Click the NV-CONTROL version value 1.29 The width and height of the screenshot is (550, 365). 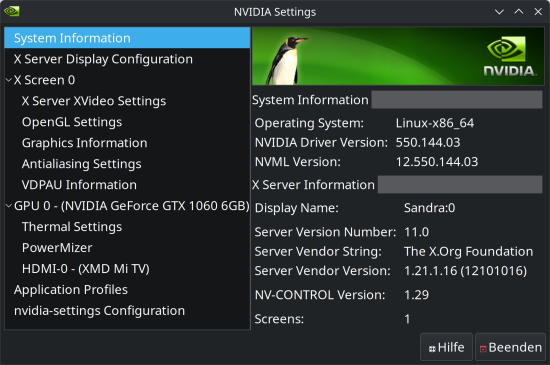click(x=416, y=295)
